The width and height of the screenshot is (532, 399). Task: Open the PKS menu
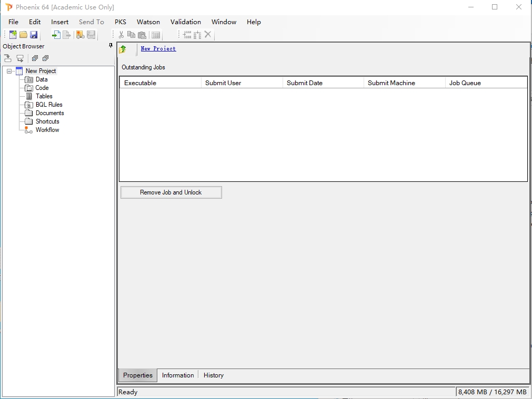121,22
